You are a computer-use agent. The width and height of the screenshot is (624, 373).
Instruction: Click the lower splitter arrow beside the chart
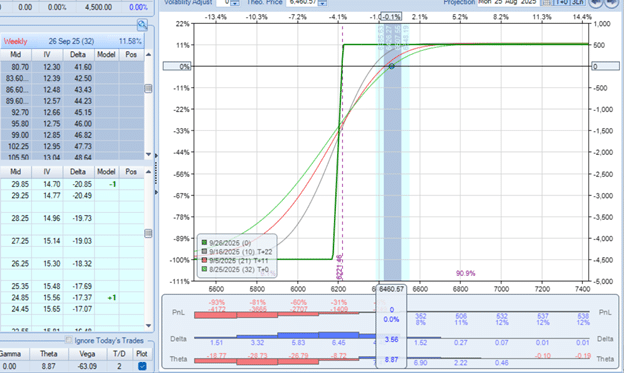click(156, 192)
